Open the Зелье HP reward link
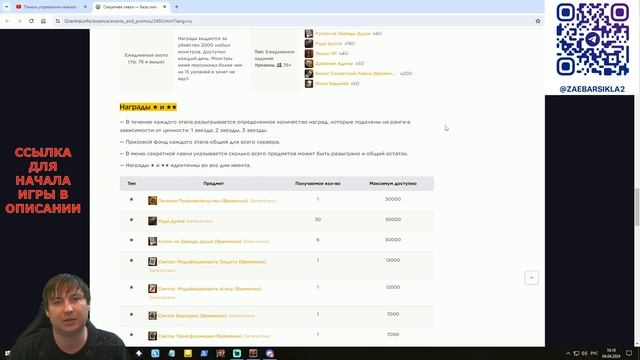 [x=326, y=53]
